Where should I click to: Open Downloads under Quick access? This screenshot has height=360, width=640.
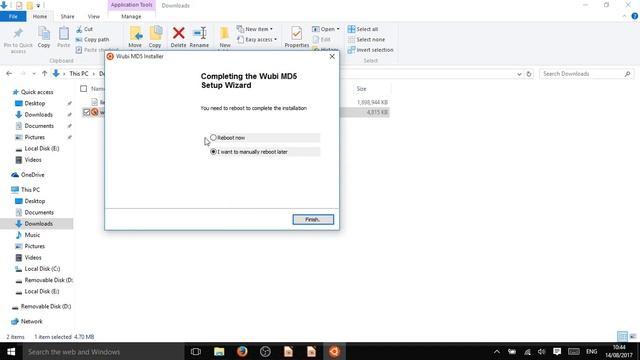38,115
